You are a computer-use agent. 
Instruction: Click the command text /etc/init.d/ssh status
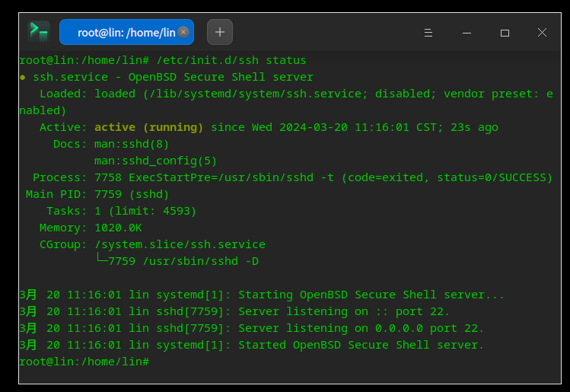[x=231, y=60]
